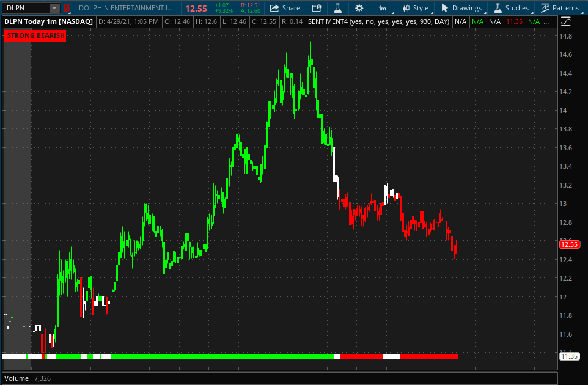Image resolution: width=588 pixels, height=385 pixels.
Task: Click the Share button
Action: pos(285,8)
